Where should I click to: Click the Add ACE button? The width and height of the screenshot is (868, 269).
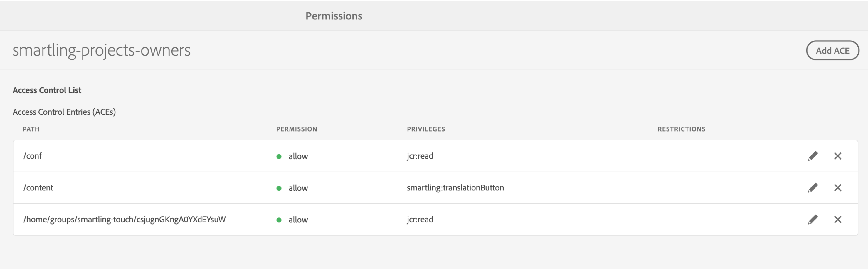(832, 51)
